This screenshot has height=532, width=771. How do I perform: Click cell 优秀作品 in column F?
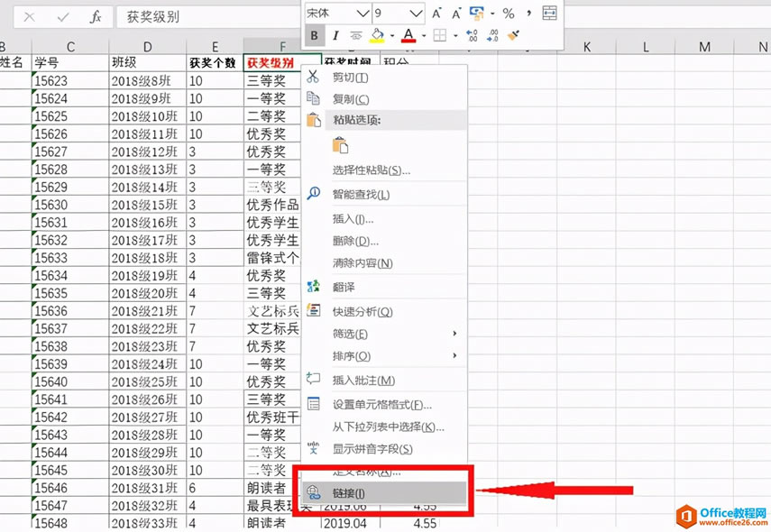click(272, 205)
